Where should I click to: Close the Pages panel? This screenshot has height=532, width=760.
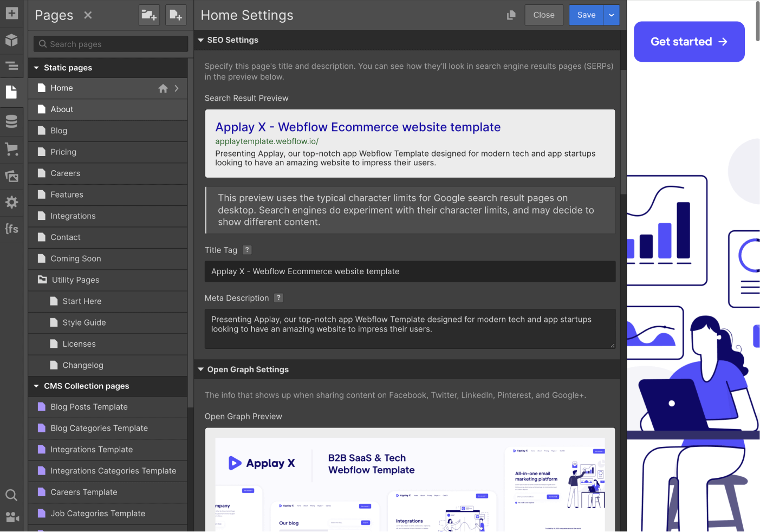click(x=88, y=15)
